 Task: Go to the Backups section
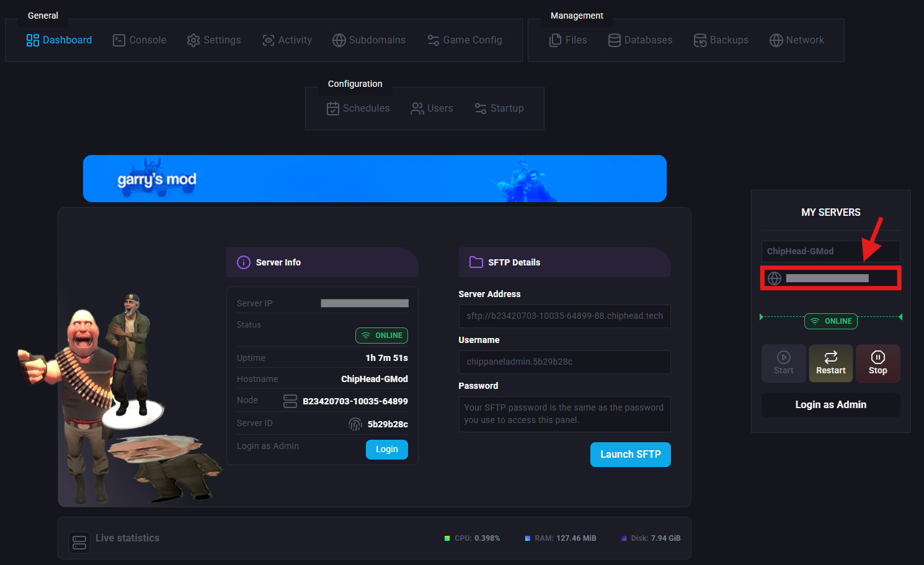[721, 40]
